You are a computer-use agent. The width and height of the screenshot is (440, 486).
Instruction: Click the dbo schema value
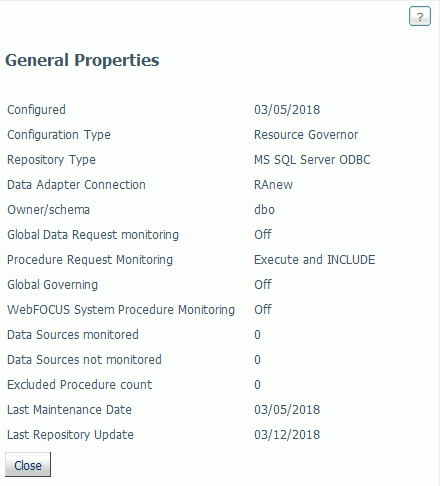[x=264, y=210]
